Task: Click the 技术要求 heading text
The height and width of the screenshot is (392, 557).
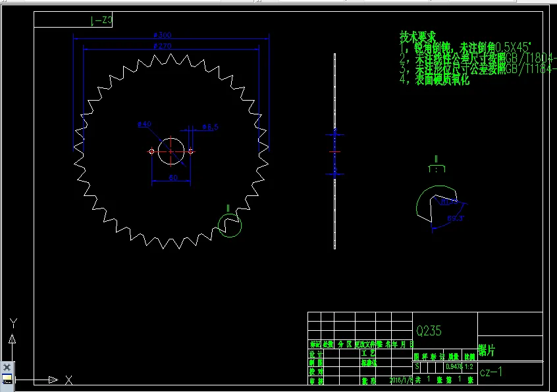Action: click(417, 36)
